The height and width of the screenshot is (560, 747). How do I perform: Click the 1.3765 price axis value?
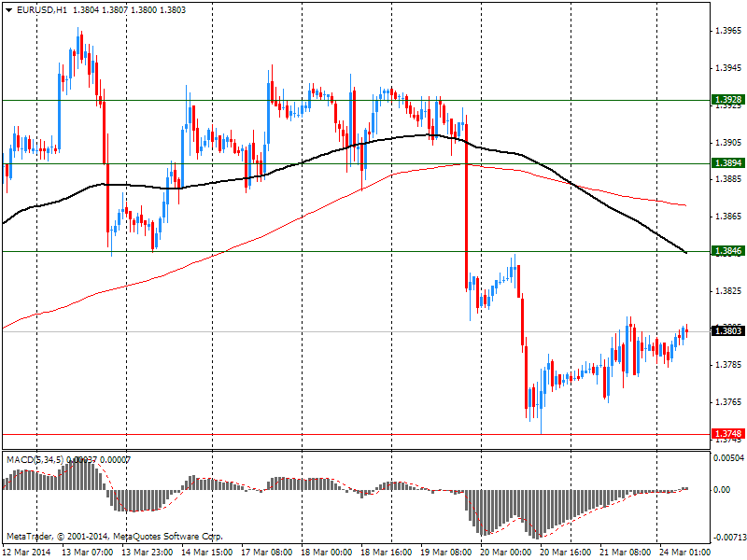(x=728, y=402)
